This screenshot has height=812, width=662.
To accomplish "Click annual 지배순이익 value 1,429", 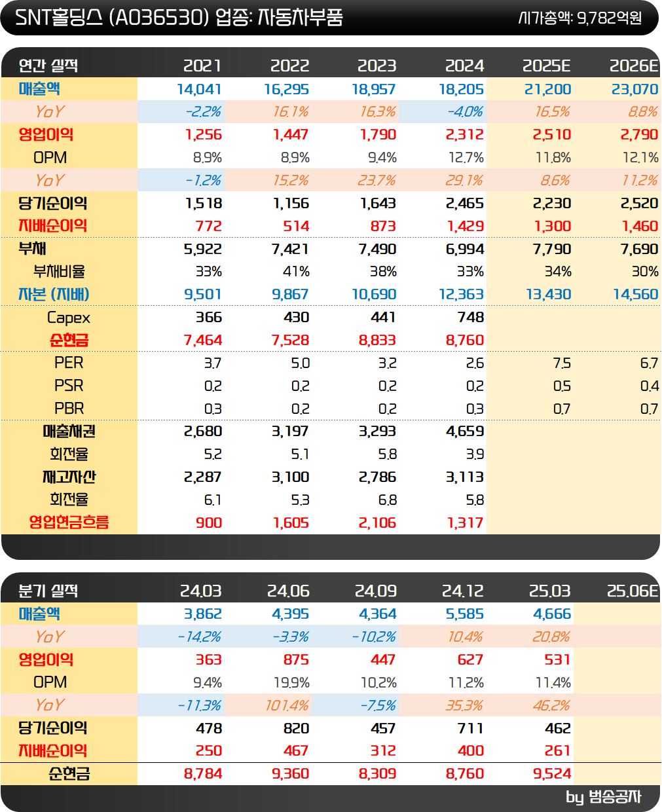I will coord(466,227).
